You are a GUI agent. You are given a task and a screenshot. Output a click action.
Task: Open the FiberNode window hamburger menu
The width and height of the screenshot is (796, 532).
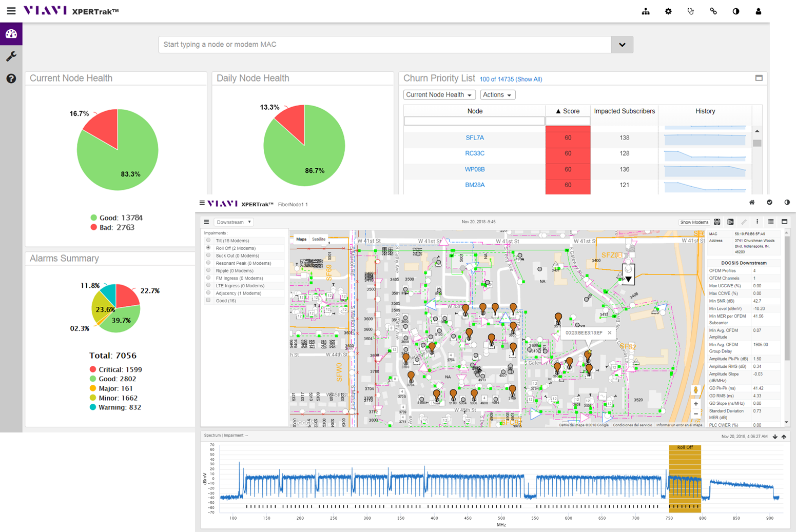coord(202,203)
